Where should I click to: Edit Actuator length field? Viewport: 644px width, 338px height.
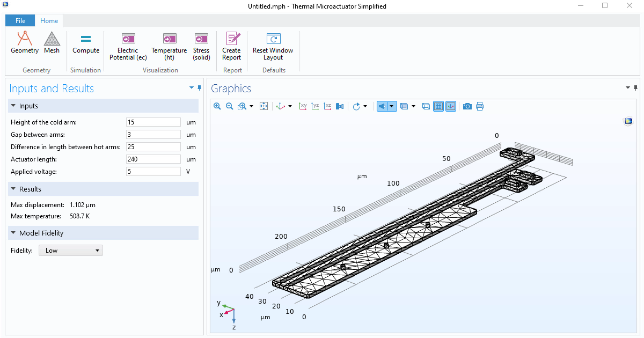(153, 159)
